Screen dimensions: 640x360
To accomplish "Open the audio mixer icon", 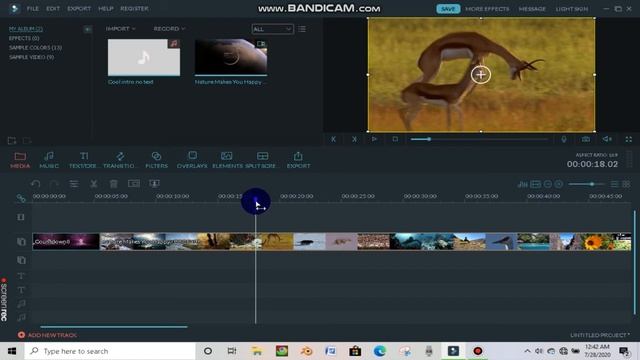I will (x=523, y=184).
